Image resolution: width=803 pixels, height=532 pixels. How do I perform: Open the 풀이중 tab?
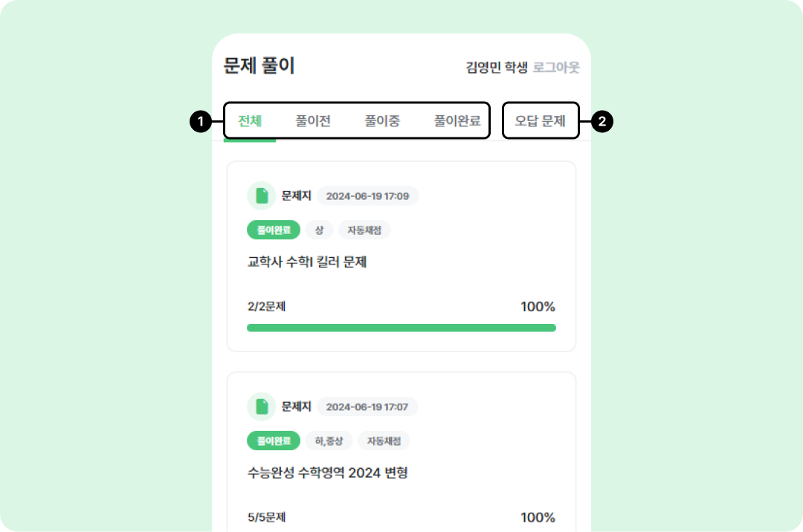(x=382, y=121)
